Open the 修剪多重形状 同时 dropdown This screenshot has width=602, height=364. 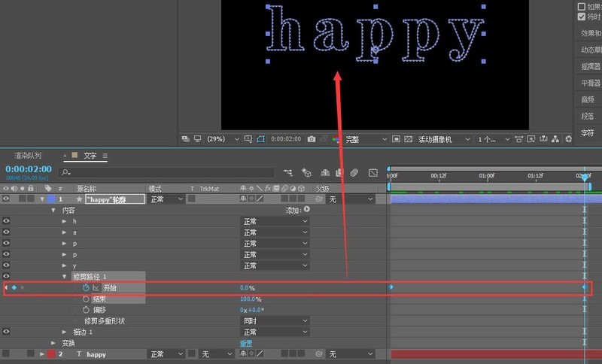[x=275, y=320]
